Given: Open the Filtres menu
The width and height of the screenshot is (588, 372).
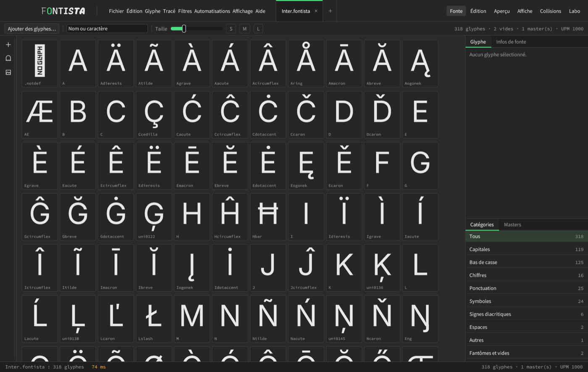Looking at the screenshot, I should click(x=185, y=11).
